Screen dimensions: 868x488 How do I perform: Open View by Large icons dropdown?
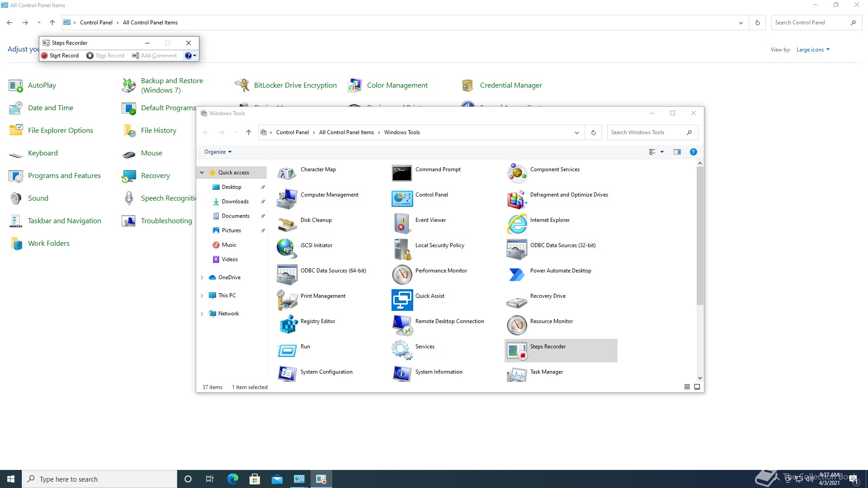[813, 50]
